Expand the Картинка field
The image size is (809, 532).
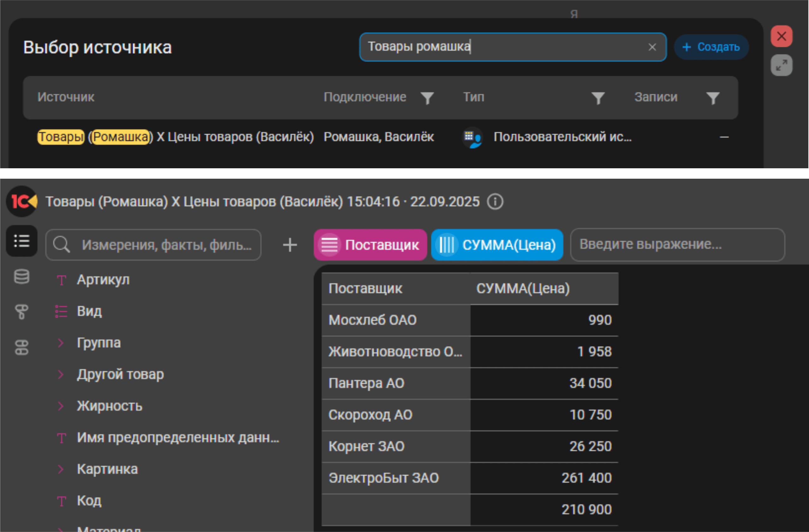pyautogui.click(x=61, y=469)
